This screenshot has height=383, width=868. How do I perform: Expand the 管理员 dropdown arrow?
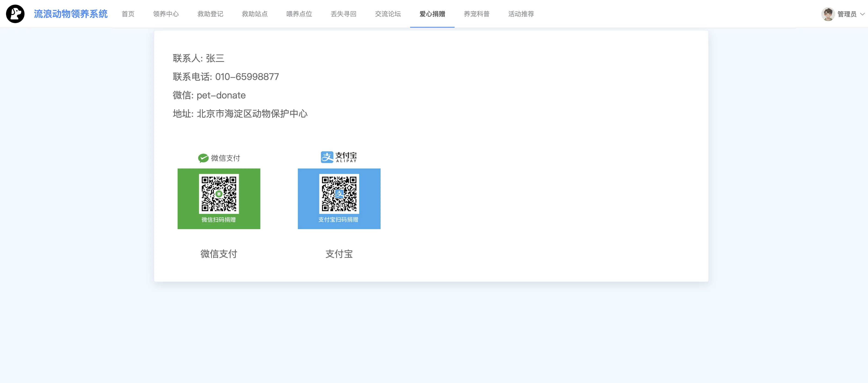coord(862,14)
